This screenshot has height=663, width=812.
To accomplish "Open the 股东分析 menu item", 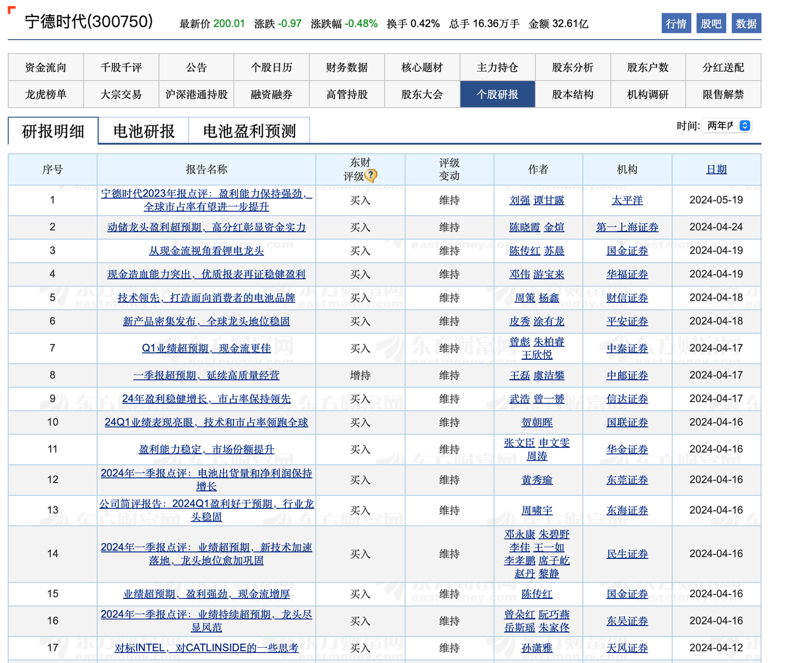I will (x=573, y=67).
